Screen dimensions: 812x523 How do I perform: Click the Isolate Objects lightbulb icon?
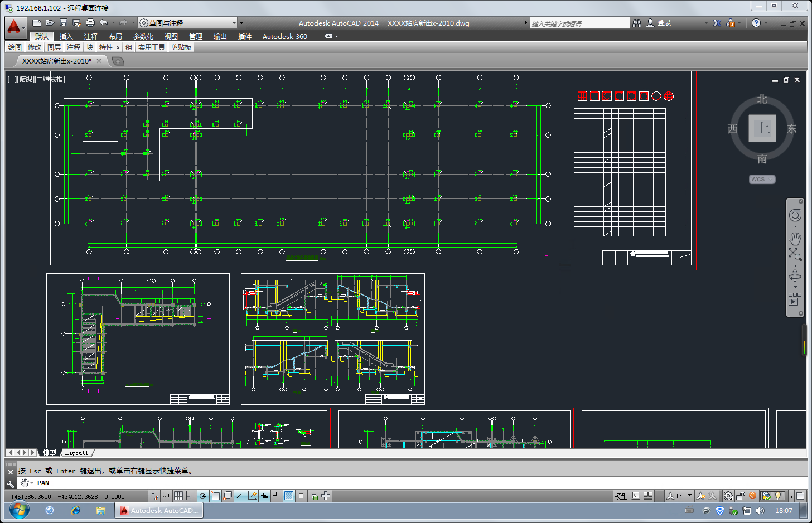[x=779, y=496]
